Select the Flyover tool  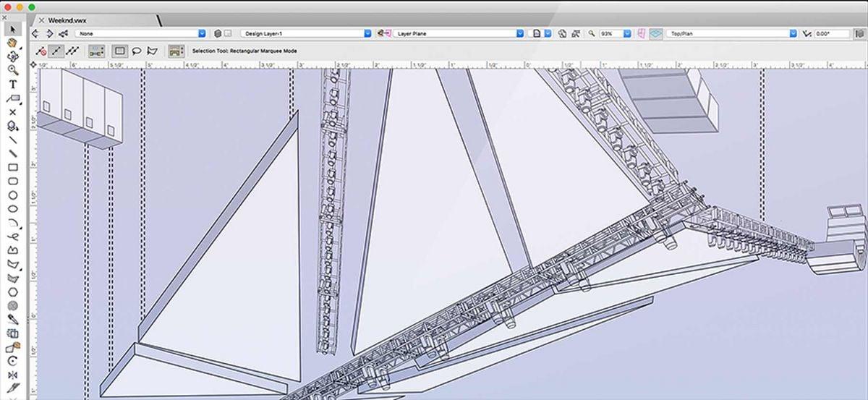tap(12, 56)
